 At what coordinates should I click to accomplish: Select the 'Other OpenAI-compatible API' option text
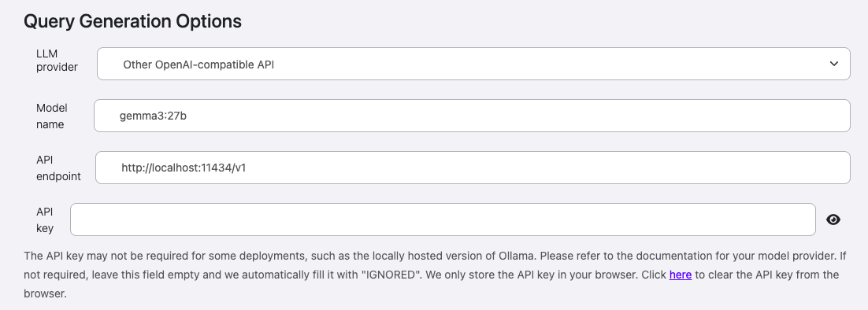click(x=198, y=65)
